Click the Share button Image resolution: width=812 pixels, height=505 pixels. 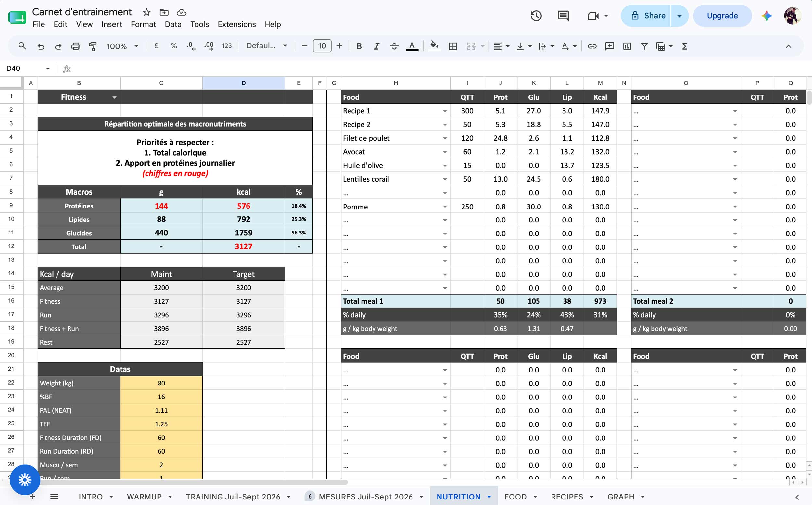click(x=646, y=16)
